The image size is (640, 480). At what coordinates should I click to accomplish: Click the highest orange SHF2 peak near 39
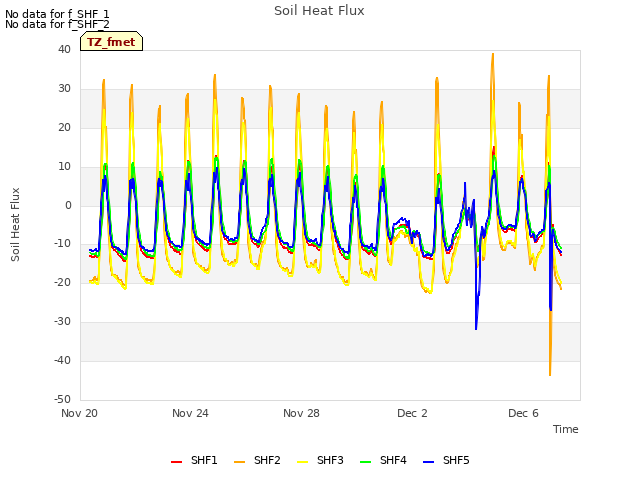click(493, 55)
